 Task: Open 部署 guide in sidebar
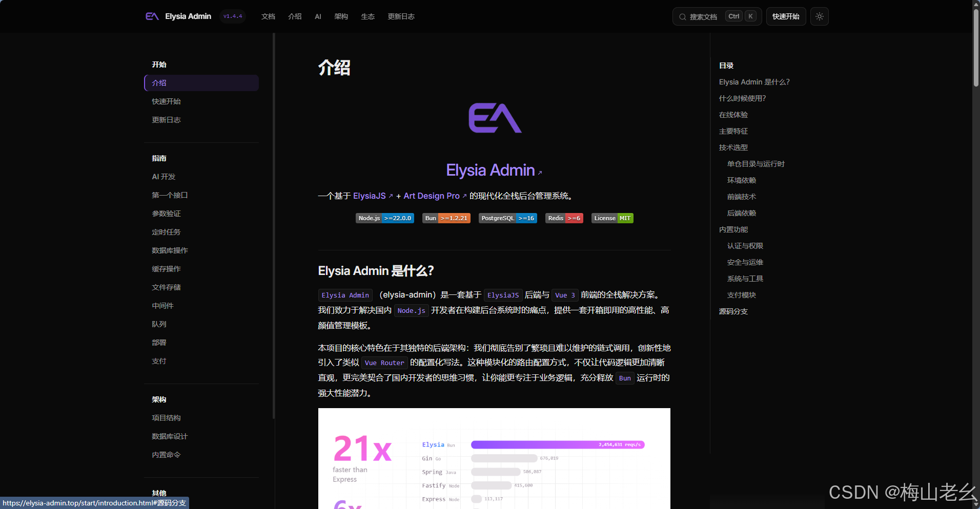[159, 343]
